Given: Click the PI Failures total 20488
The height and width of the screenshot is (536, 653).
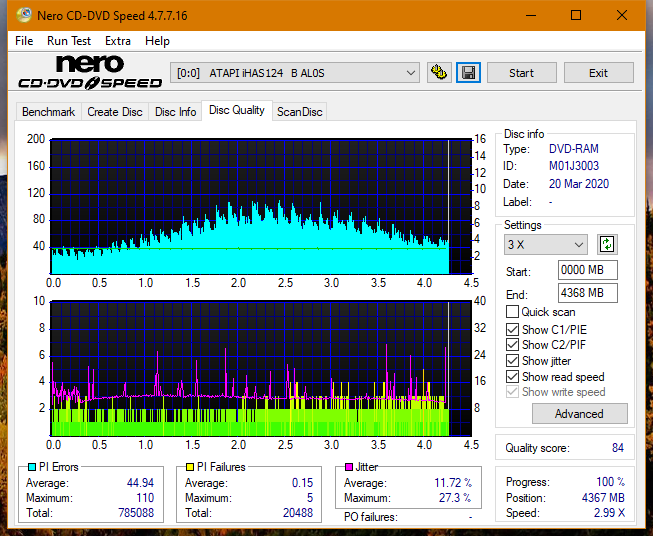Looking at the screenshot, I should 297,512.
